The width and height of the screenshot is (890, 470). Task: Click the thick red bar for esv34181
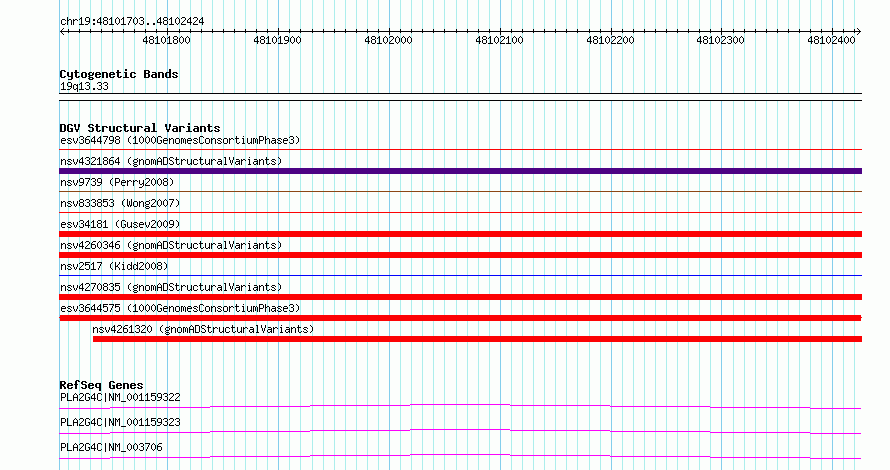(460, 234)
